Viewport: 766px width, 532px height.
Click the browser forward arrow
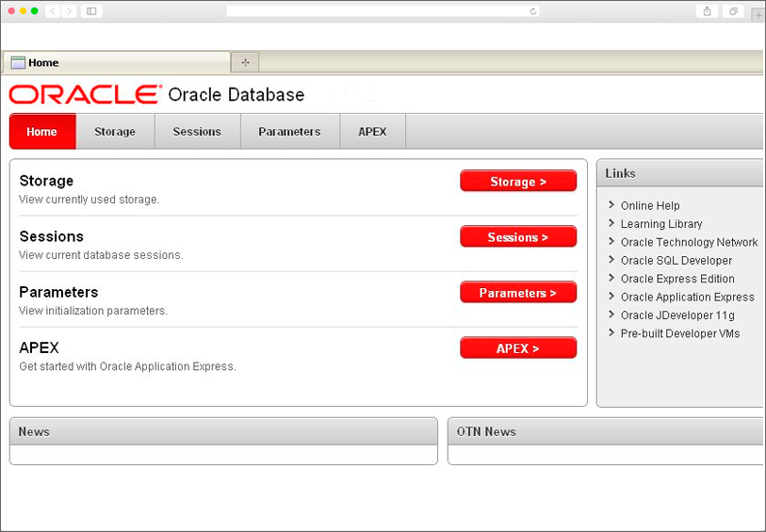[x=70, y=10]
